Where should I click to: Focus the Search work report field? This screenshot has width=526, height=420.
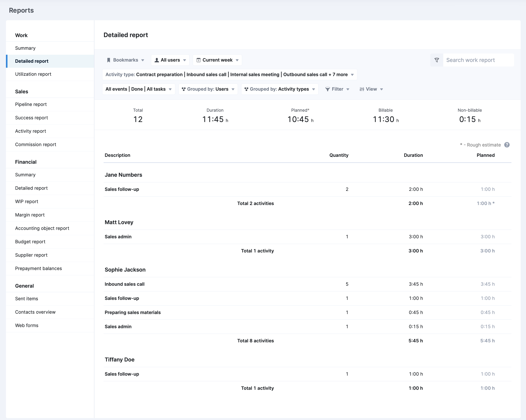point(479,60)
